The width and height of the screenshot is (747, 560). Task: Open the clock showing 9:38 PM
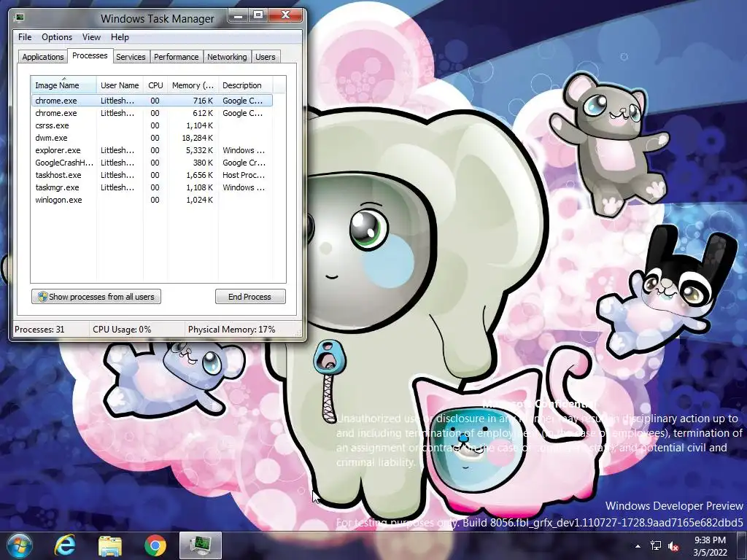pyautogui.click(x=710, y=546)
